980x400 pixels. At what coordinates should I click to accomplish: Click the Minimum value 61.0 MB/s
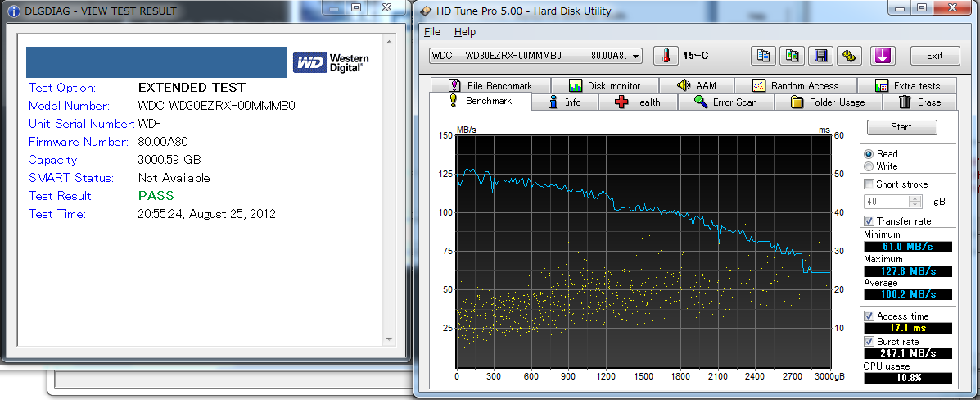(x=907, y=248)
